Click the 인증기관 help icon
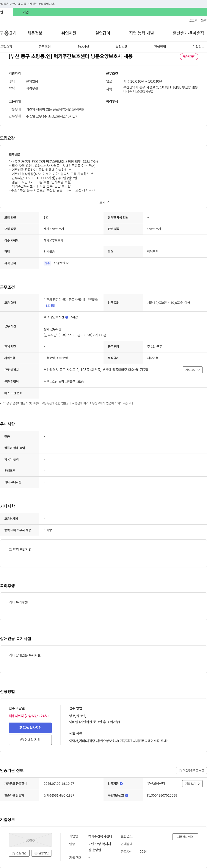This screenshot has height=868, width=207. pos(121,783)
